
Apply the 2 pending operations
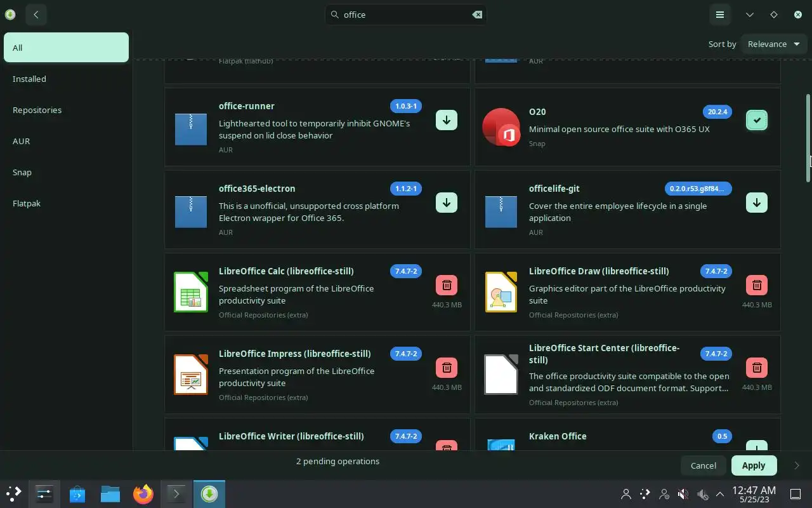tap(754, 465)
